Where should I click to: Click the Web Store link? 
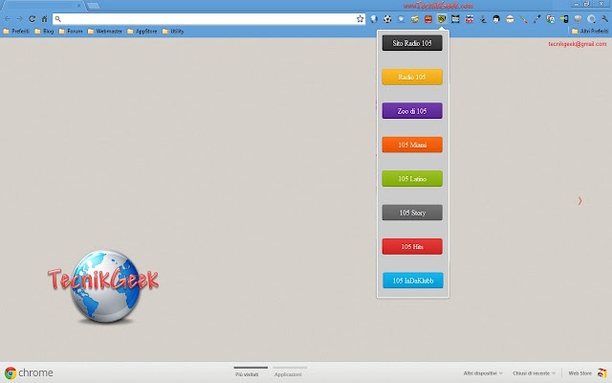[580, 373]
